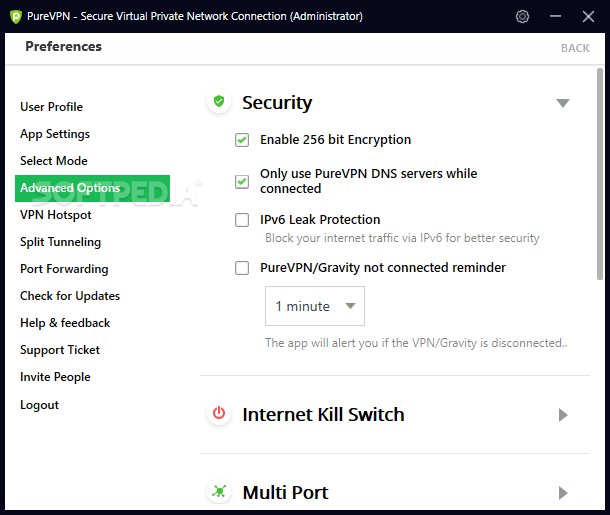Go to App Settings
Viewport: 610px width, 515px height.
tap(55, 134)
